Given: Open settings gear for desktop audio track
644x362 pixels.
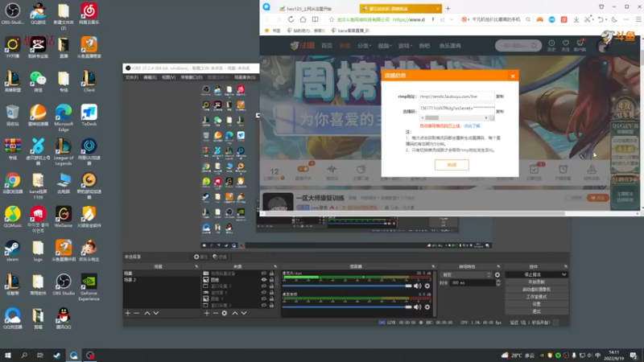Looking at the screenshot, I should click(x=427, y=307).
